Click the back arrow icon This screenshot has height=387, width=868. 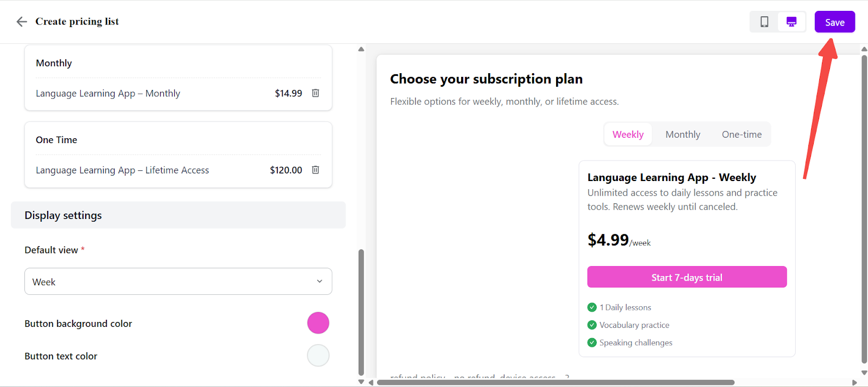tap(22, 22)
